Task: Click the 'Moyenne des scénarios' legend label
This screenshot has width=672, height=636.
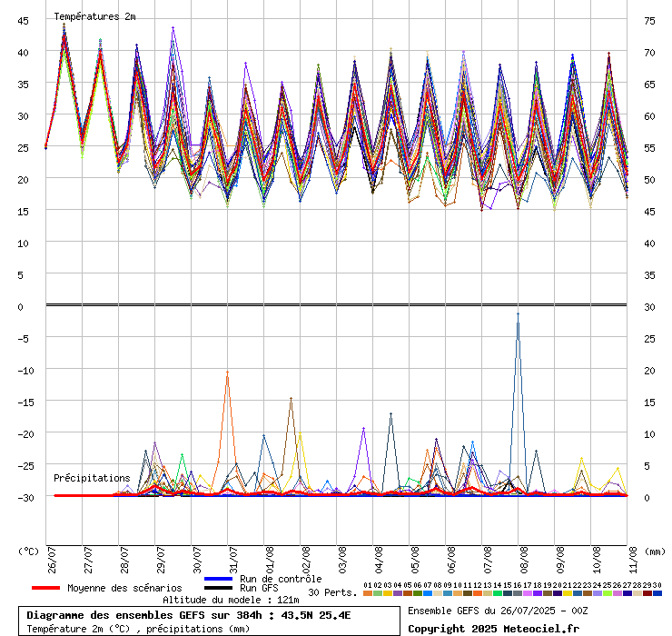Action: click(124, 588)
